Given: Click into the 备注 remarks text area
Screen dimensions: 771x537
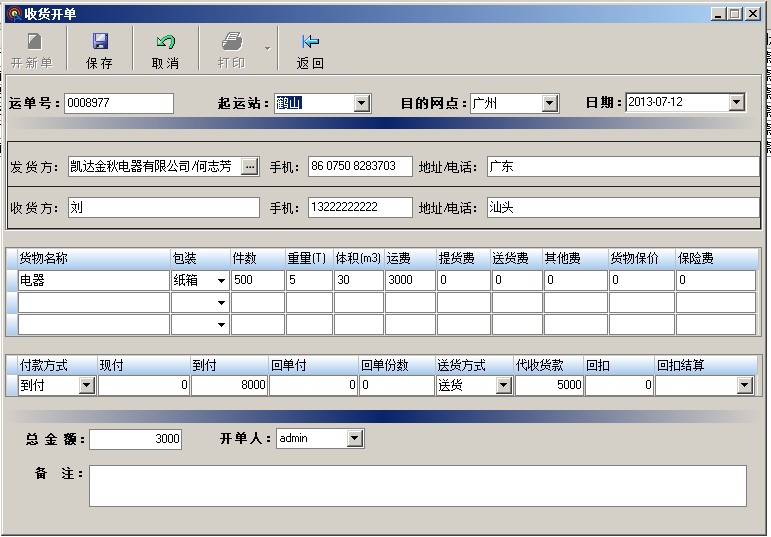Looking at the screenshot, I should [417, 485].
